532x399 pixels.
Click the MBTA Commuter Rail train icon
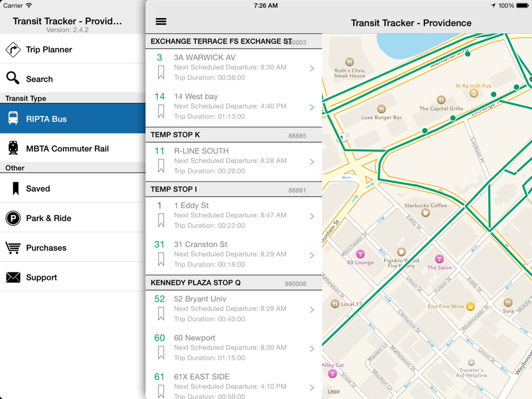pyautogui.click(x=13, y=148)
